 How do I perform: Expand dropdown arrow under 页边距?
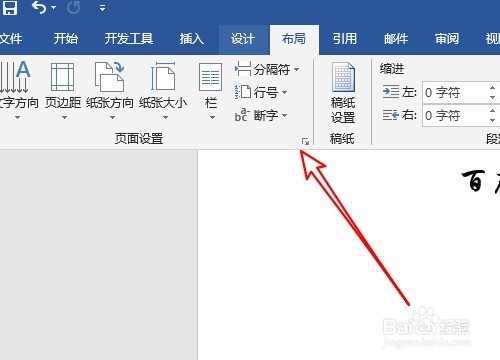coord(64,117)
